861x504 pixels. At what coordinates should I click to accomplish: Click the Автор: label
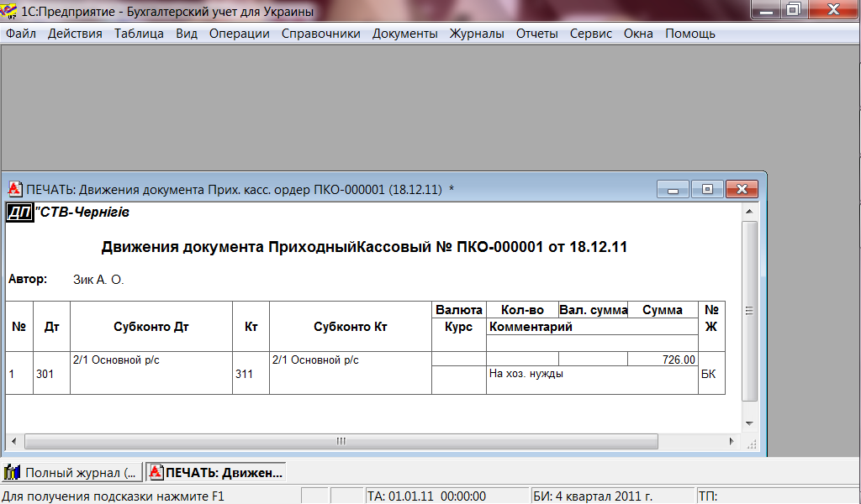click(28, 279)
